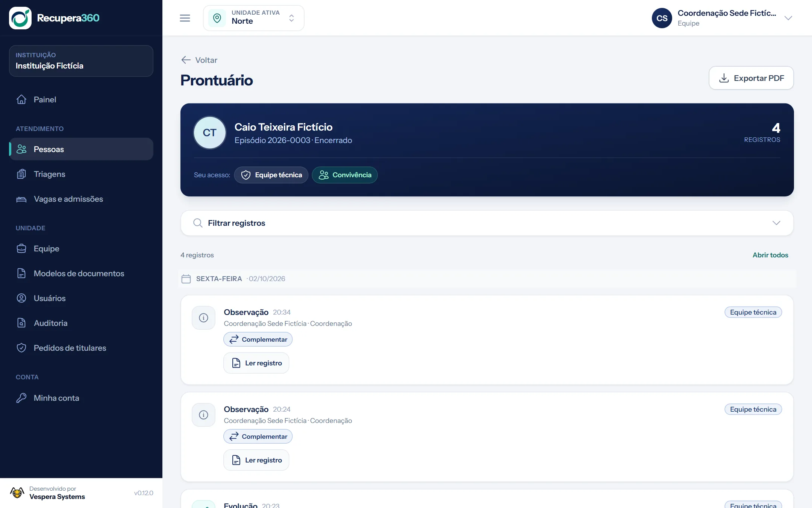Click Ler registro on the 20:24 Observação
Viewport: 812px width, 508px height.
pyautogui.click(x=256, y=460)
